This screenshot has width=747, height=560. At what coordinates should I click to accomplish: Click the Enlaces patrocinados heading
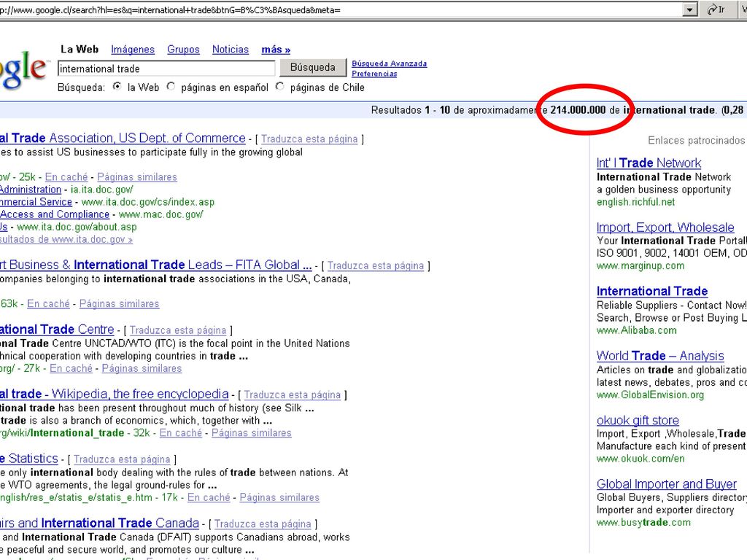click(x=696, y=140)
